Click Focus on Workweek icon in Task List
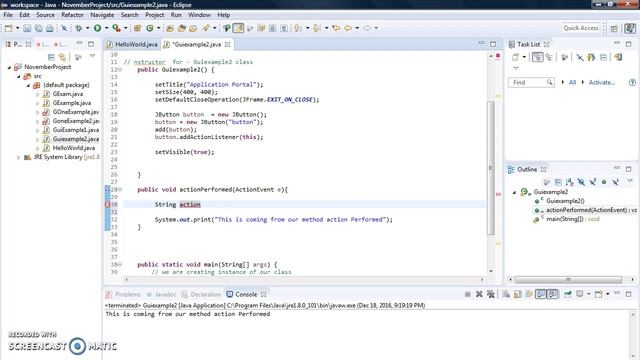The image size is (640, 360). click(x=564, y=58)
